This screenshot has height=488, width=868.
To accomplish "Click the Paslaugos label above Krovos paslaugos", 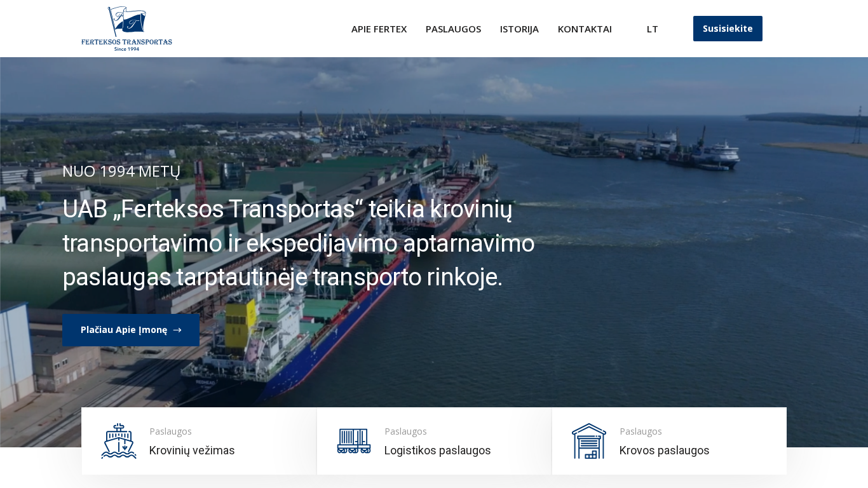I will point(641,431).
